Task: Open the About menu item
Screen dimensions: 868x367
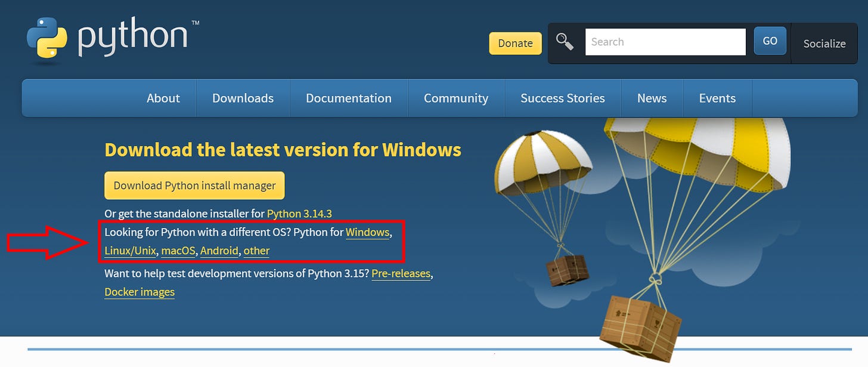Action: (163, 98)
